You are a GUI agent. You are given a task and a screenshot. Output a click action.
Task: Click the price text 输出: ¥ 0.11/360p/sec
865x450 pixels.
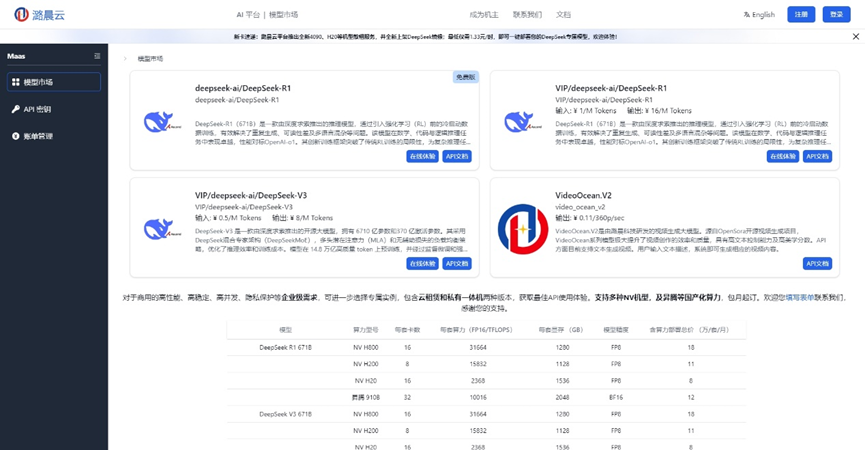pos(590,218)
